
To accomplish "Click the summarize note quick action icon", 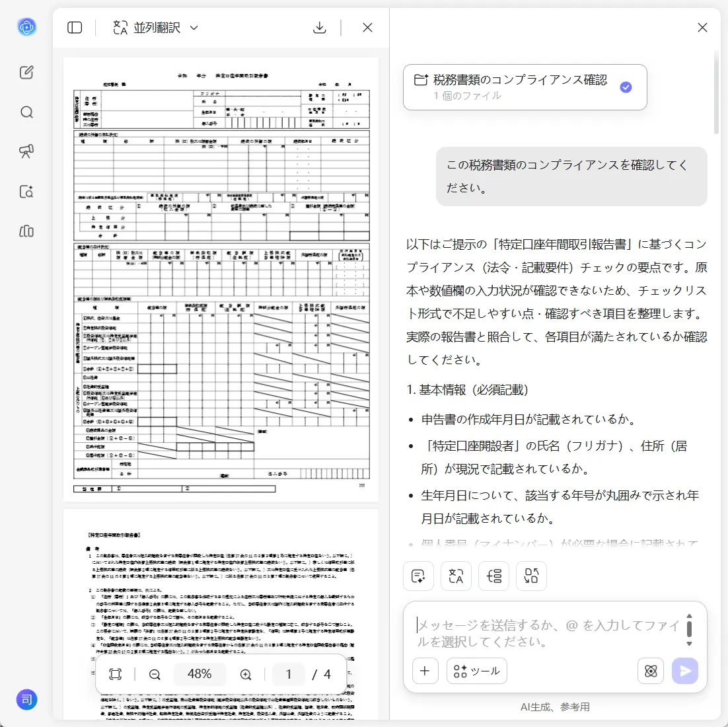I will click(x=418, y=576).
